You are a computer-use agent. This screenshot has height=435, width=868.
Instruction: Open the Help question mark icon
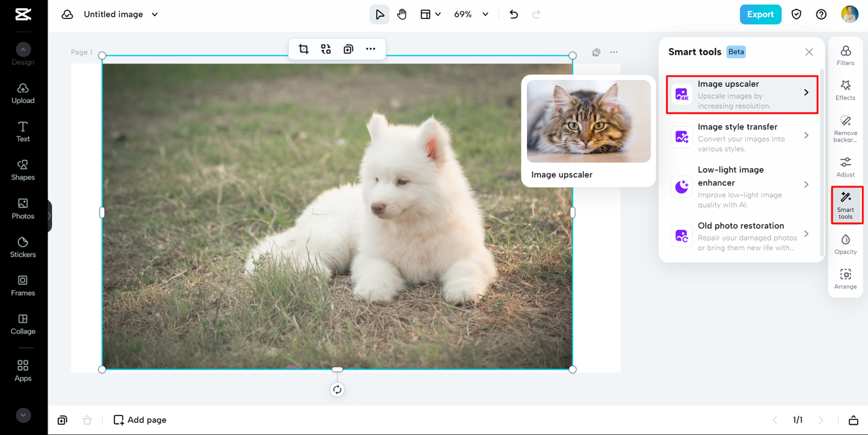pyautogui.click(x=821, y=14)
